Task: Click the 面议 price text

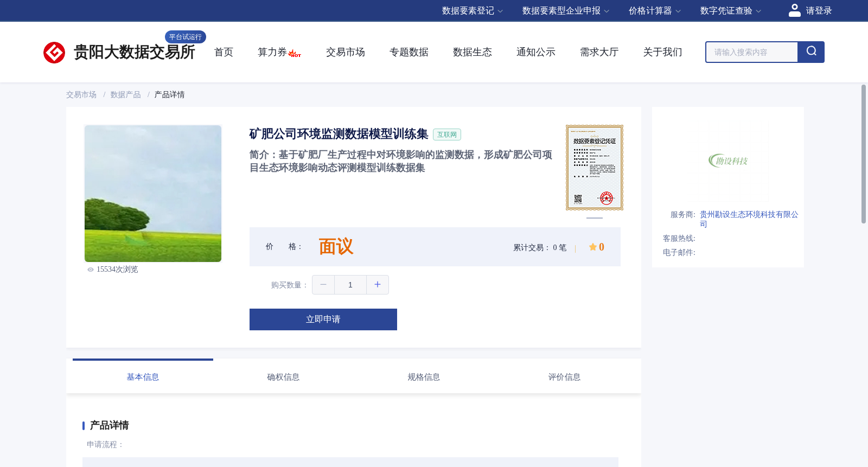Action: pos(336,247)
